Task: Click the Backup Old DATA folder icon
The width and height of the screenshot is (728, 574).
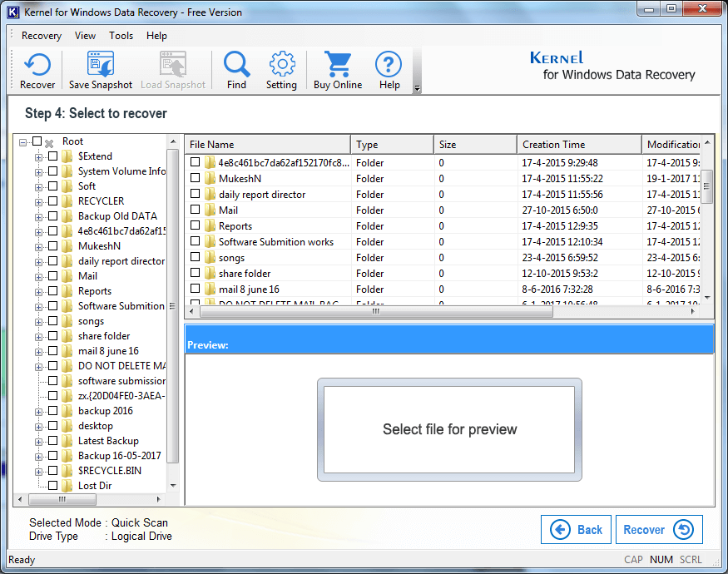Action: coord(67,216)
